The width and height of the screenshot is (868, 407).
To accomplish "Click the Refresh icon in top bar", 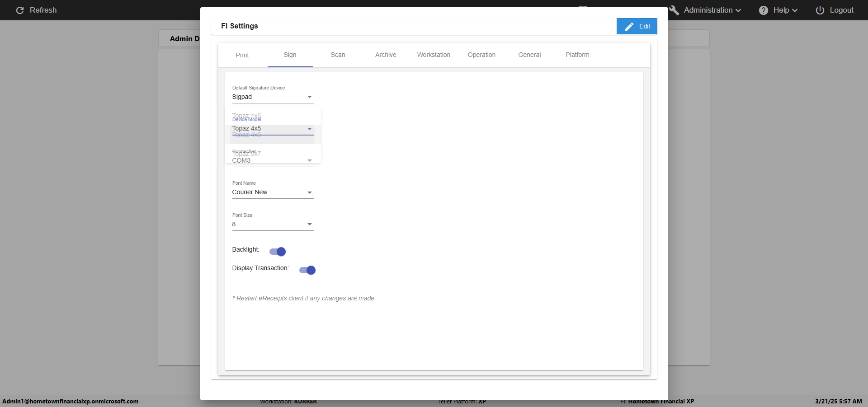I will [20, 10].
